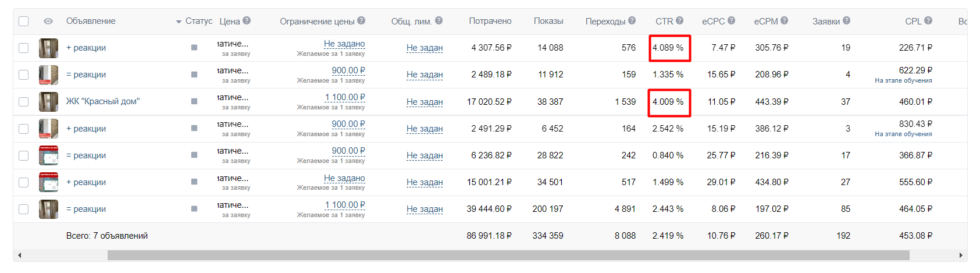This screenshot has height=273, width=980.
Task: Edit 1 100.00 ₽ limit of the 39 444.60 ₽ ad
Action: (x=345, y=205)
